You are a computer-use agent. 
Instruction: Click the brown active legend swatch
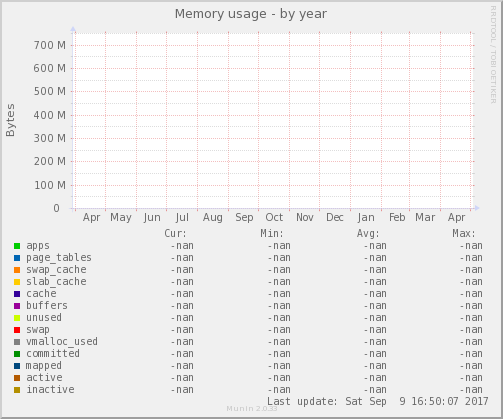[x=17, y=378]
